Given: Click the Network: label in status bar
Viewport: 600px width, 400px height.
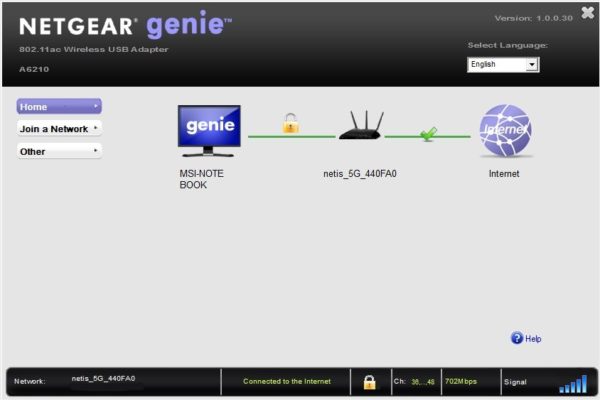Looking at the screenshot, I should click(29, 381).
